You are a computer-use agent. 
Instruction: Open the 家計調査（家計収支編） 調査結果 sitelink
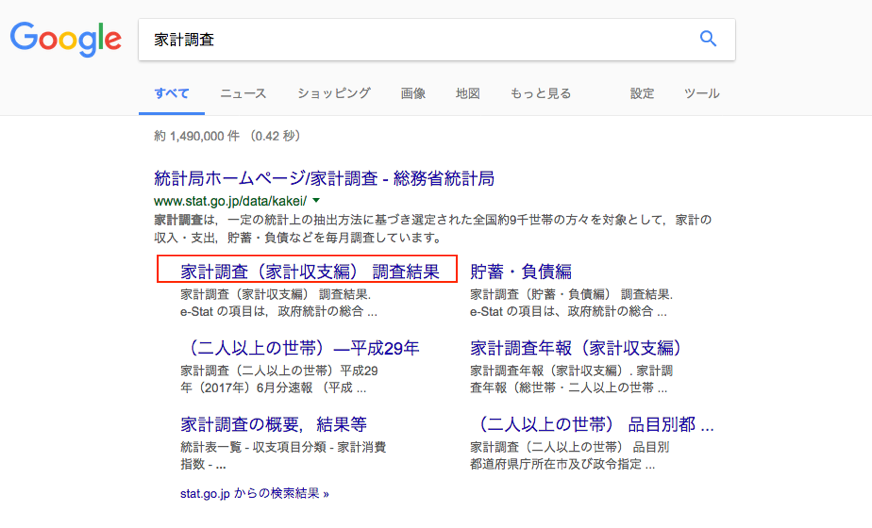click(x=310, y=272)
